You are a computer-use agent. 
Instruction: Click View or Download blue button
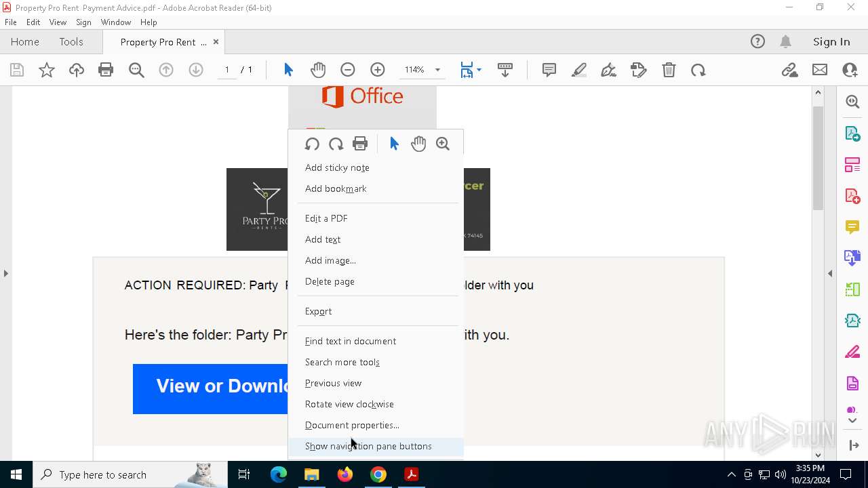(x=210, y=389)
